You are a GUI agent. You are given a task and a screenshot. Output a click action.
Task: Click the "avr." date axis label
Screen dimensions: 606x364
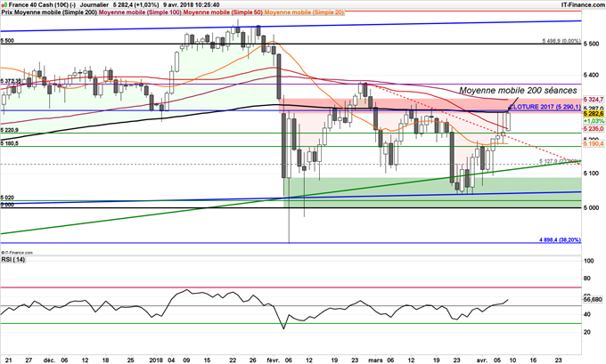pos(481,360)
